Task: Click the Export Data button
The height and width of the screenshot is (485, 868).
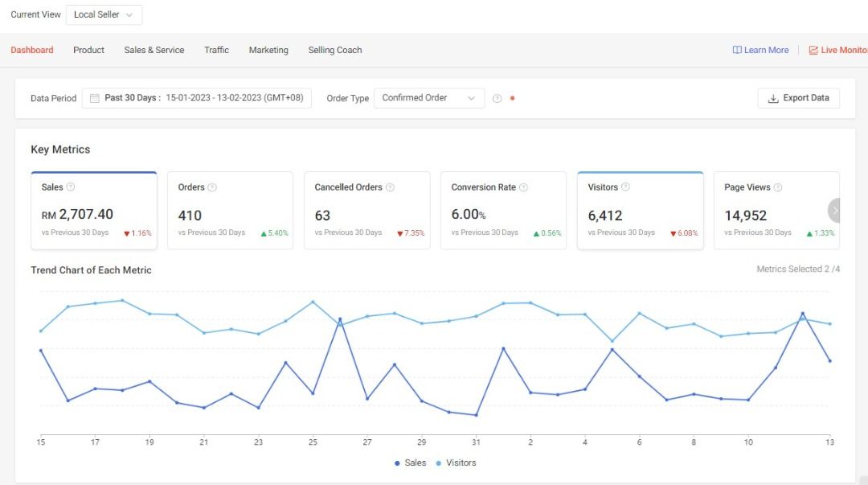Action: (x=798, y=98)
